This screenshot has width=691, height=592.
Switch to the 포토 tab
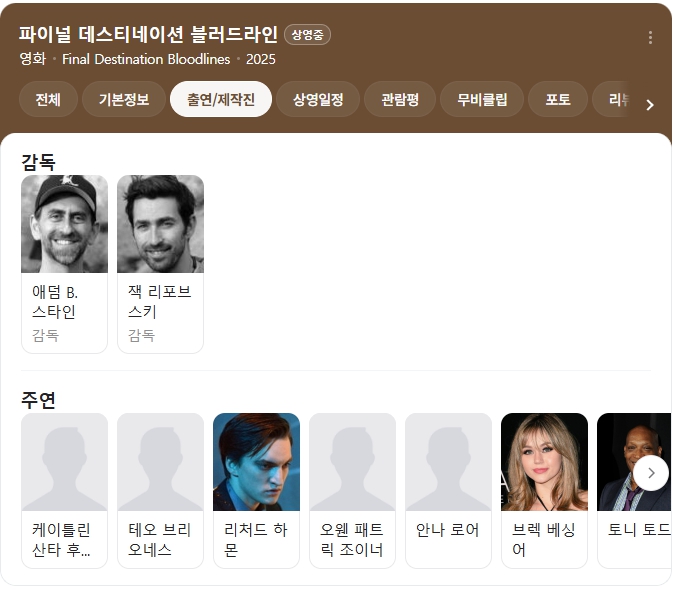click(558, 100)
